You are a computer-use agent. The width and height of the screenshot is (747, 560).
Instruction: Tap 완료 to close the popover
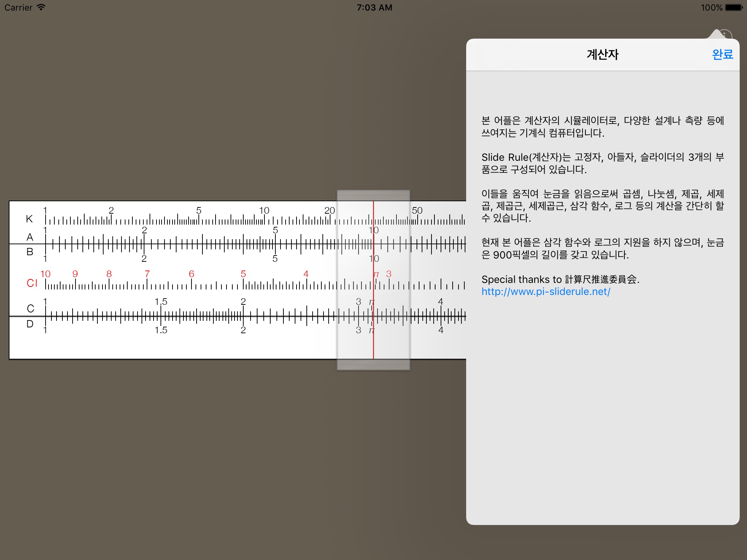[x=722, y=55]
